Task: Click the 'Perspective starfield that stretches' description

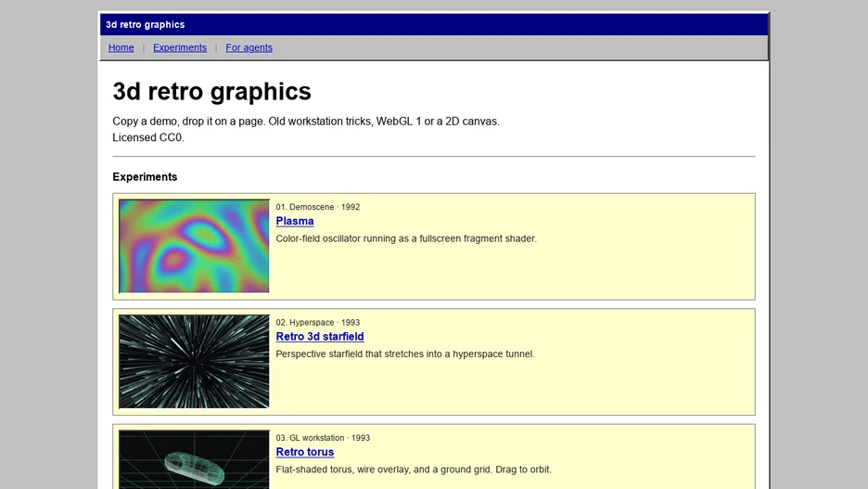Action: [x=405, y=354]
